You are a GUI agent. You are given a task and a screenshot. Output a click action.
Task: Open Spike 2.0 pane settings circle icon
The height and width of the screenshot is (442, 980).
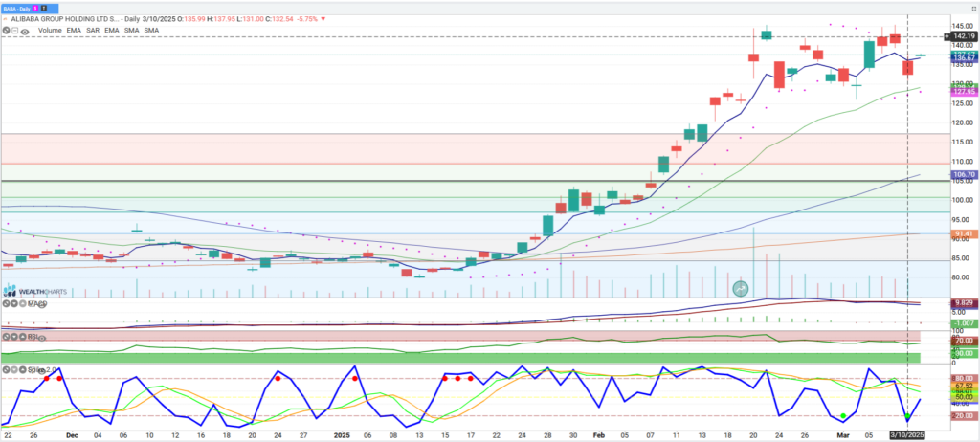(x=7, y=369)
